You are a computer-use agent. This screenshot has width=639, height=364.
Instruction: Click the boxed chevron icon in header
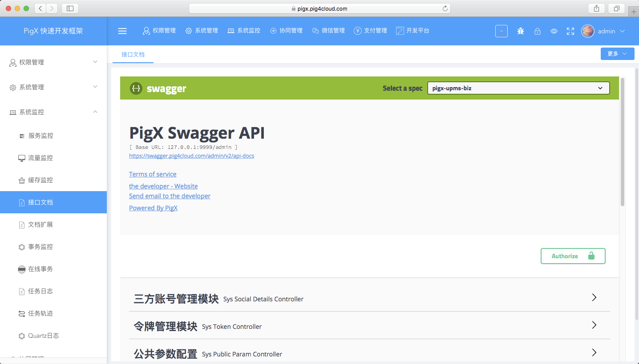(x=501, y=31)
